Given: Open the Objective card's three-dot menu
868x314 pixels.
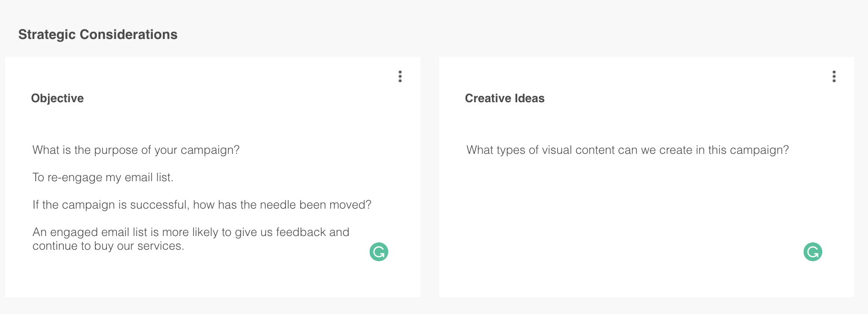Looking at the screenshot, I should coord(400,76).
